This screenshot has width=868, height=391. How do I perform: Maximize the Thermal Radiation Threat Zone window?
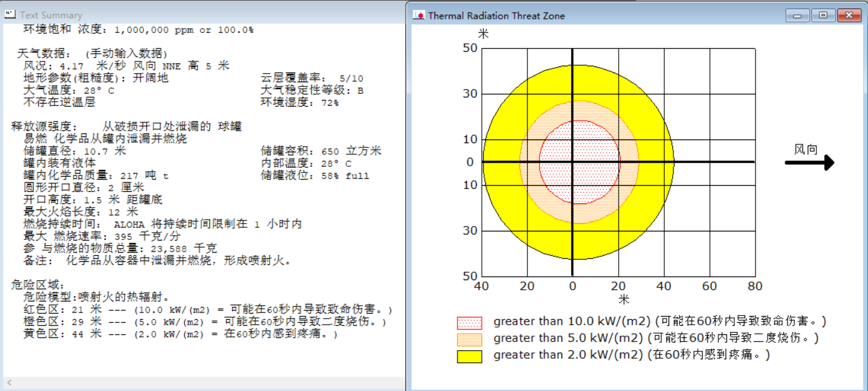[x=822, y=15]
